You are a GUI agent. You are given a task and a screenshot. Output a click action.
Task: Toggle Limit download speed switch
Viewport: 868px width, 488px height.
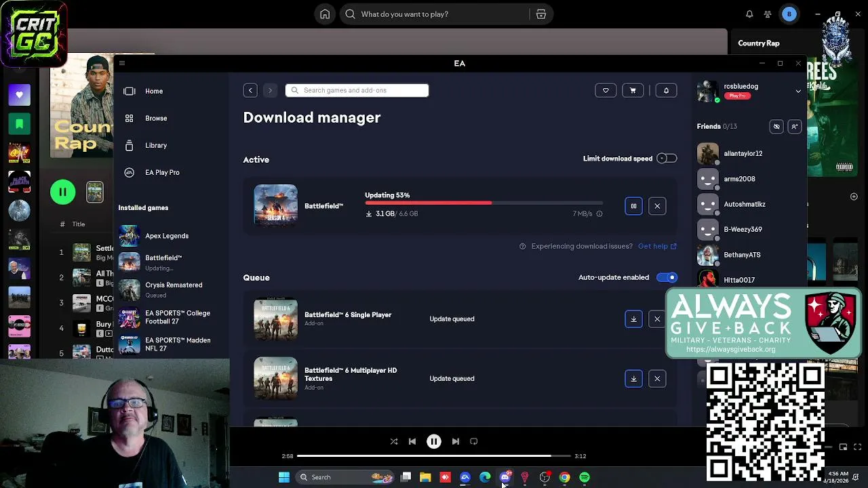coord(667,159)
